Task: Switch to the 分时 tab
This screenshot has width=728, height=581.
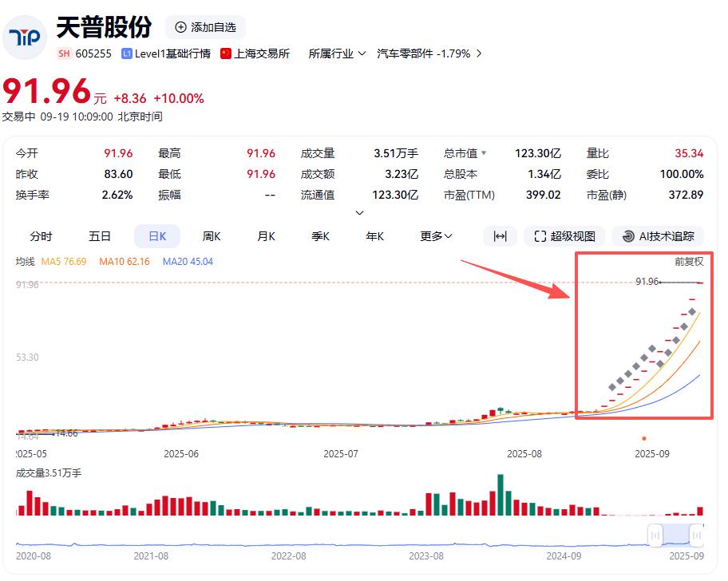Action: tap(41, 236)
